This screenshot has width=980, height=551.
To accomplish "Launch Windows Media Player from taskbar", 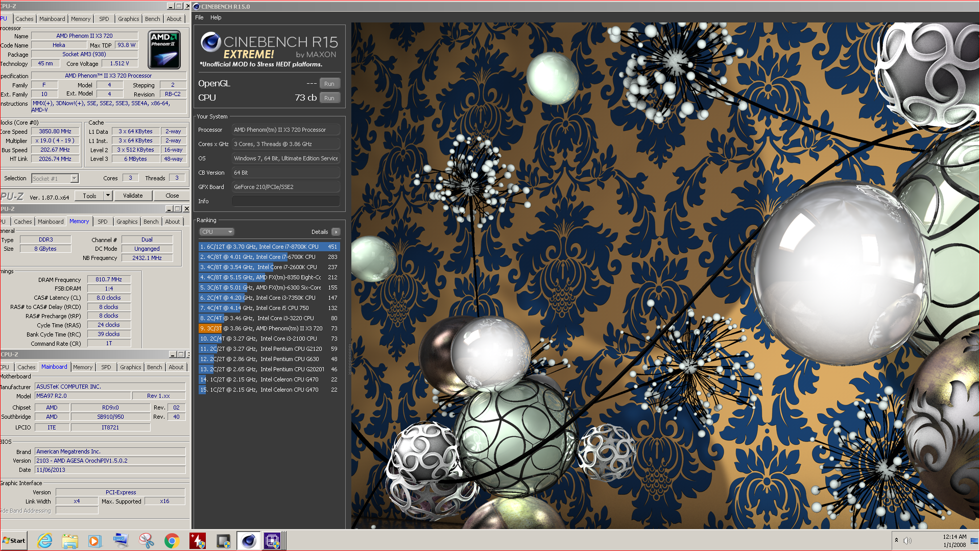I will pyautogui.click(x=95, y=541).
